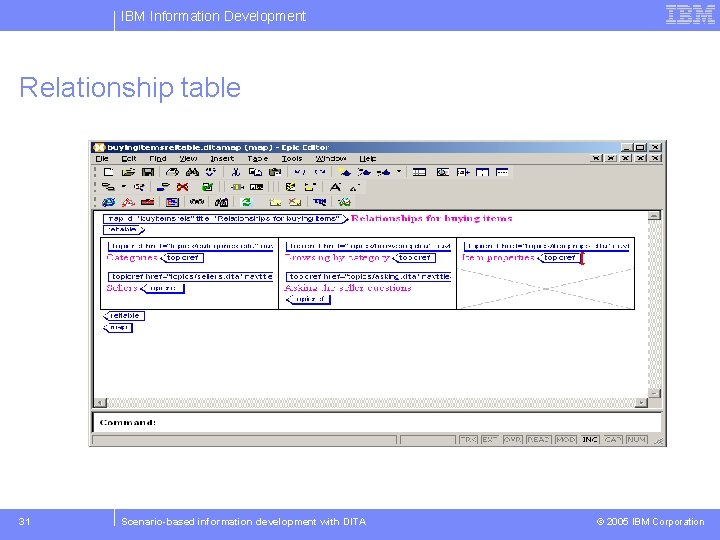This screenshot has height=540, width=720.
Task: Open the Window menu
Action: (x=331, y=158)
